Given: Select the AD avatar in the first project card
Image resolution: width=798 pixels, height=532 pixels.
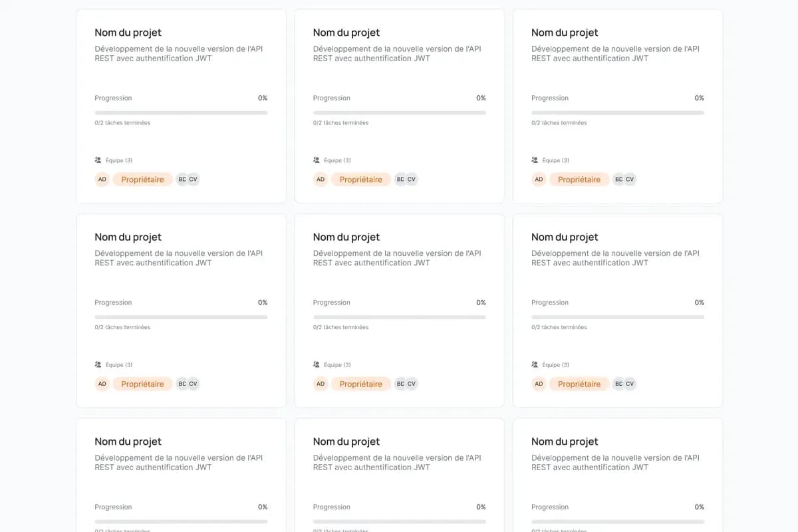Looking at the screenshot, I should point(102,179).
